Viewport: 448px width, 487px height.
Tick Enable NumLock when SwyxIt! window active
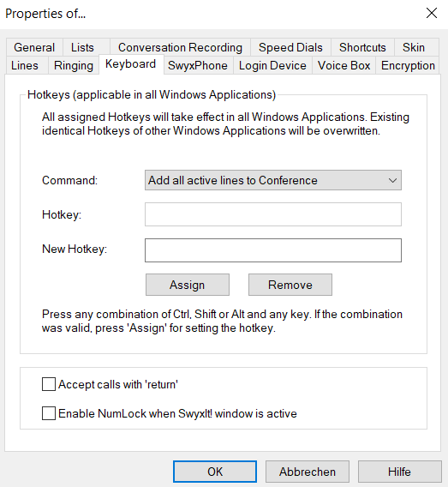pyautogui.click(x=49, y=413)
